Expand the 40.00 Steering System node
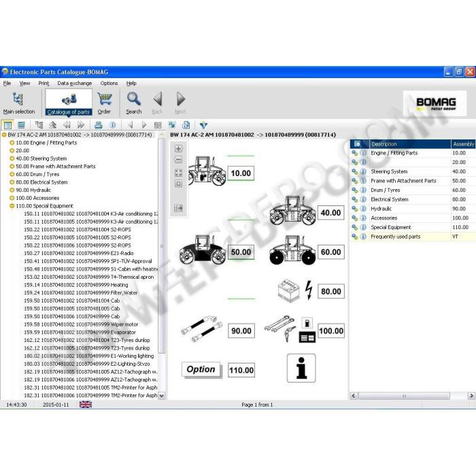Image resolution: width=476 pixels, height=476 pixels. click(x=12, y=158)
